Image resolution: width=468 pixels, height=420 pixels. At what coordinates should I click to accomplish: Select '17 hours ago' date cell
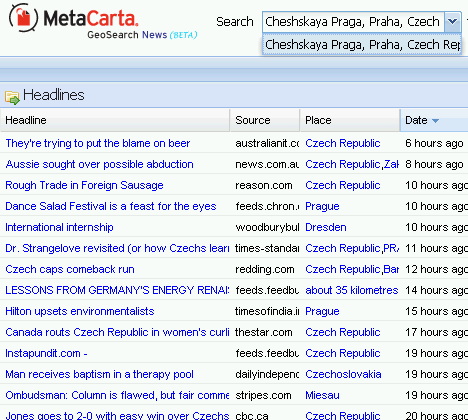tap(436, 332)
